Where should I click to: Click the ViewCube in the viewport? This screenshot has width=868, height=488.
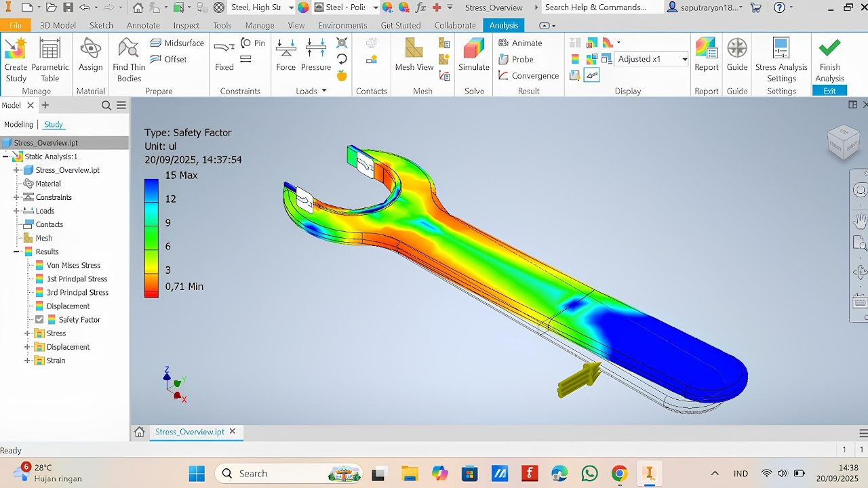[843, 141]
